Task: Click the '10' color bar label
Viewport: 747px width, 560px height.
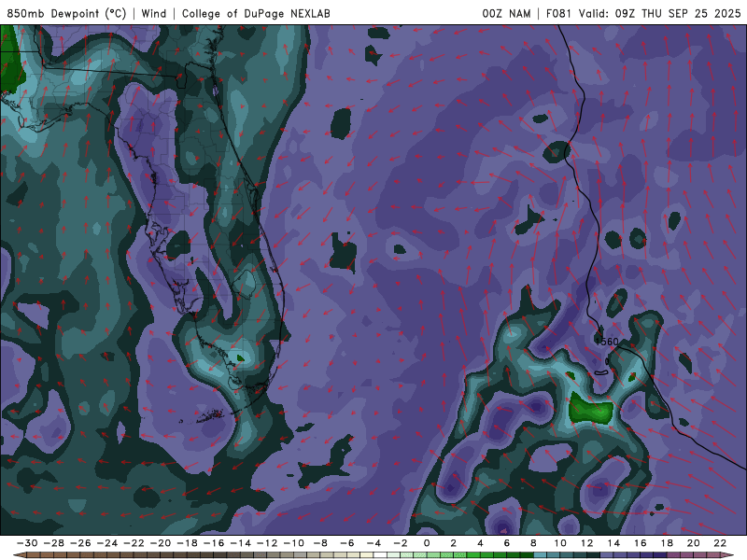Action: click(560, 543)
